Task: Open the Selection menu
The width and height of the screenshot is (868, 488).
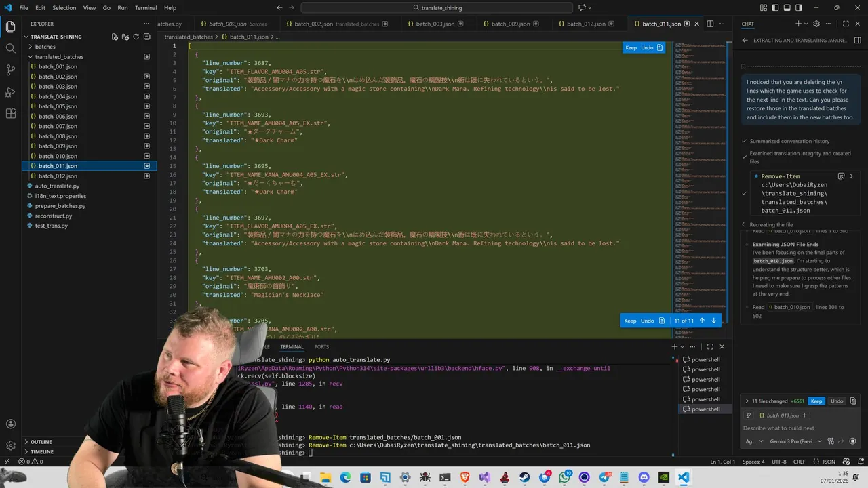Action: click(x=64, y=8)
